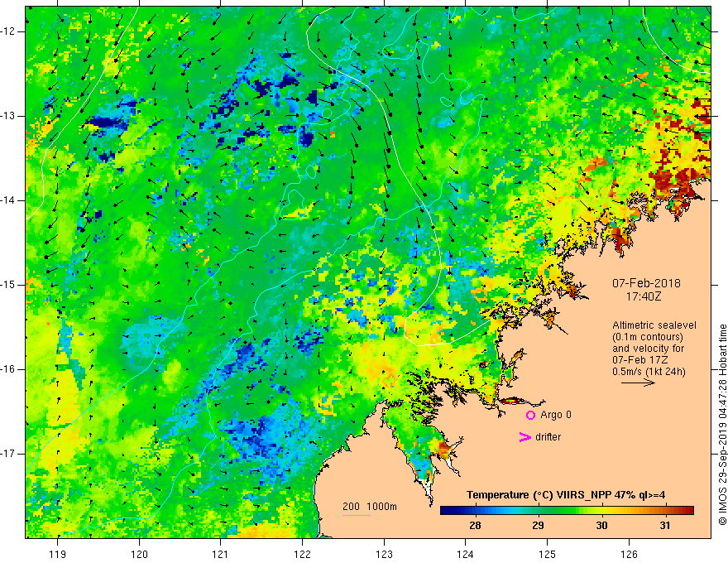Click the text 'and velocity for'

coord(648,349)
